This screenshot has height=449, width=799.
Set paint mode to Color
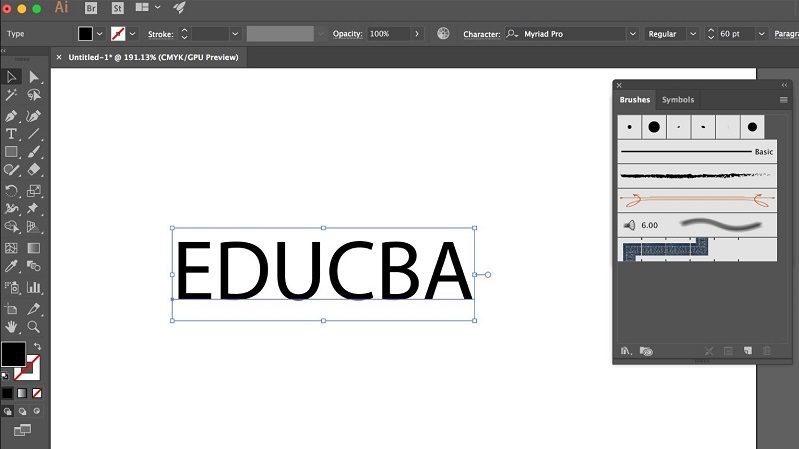(x=7, y=393)
